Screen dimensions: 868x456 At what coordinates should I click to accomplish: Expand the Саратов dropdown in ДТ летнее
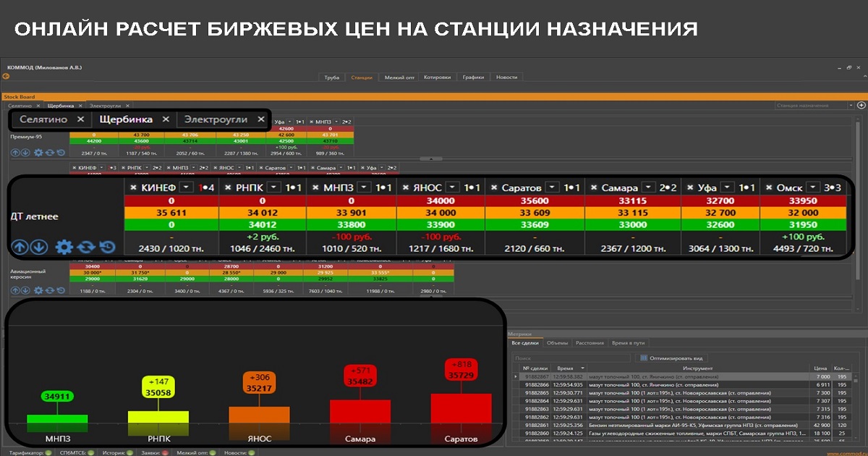(552, 187)
